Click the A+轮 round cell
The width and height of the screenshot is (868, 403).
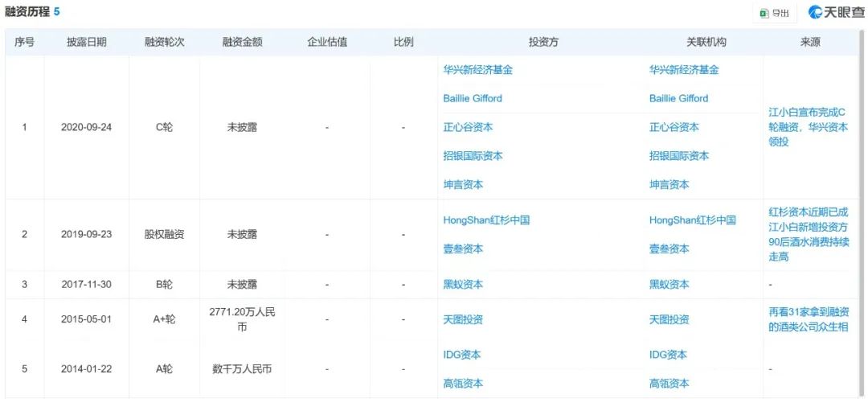click(165, 319)
